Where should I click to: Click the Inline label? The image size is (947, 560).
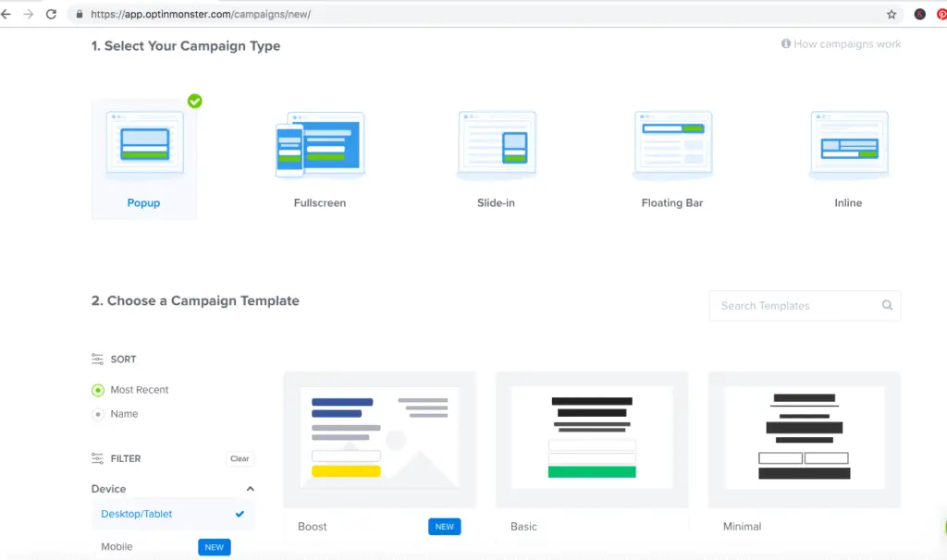(848, 202)
